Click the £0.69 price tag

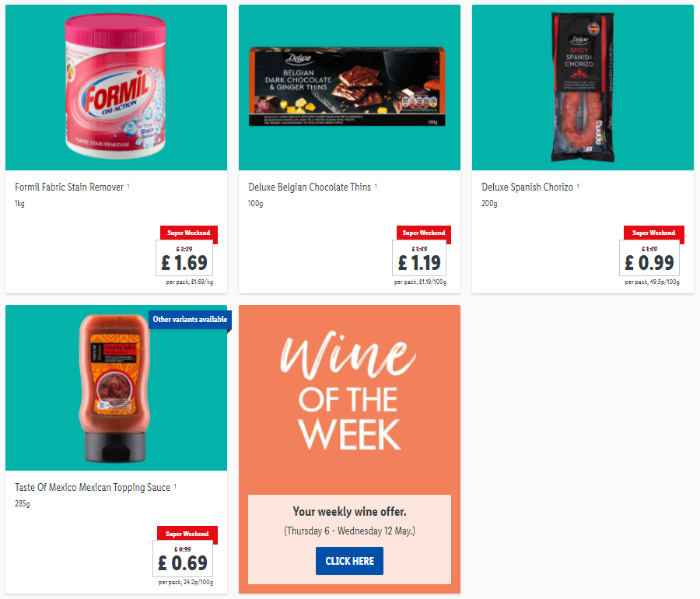point(183,559)
